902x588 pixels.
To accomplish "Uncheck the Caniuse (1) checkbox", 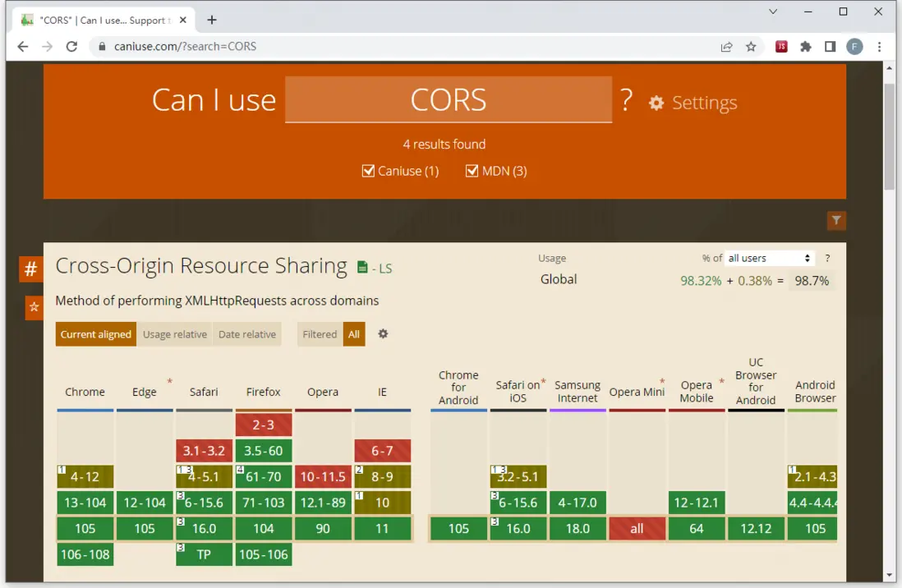I will click(x=369, y=171).
